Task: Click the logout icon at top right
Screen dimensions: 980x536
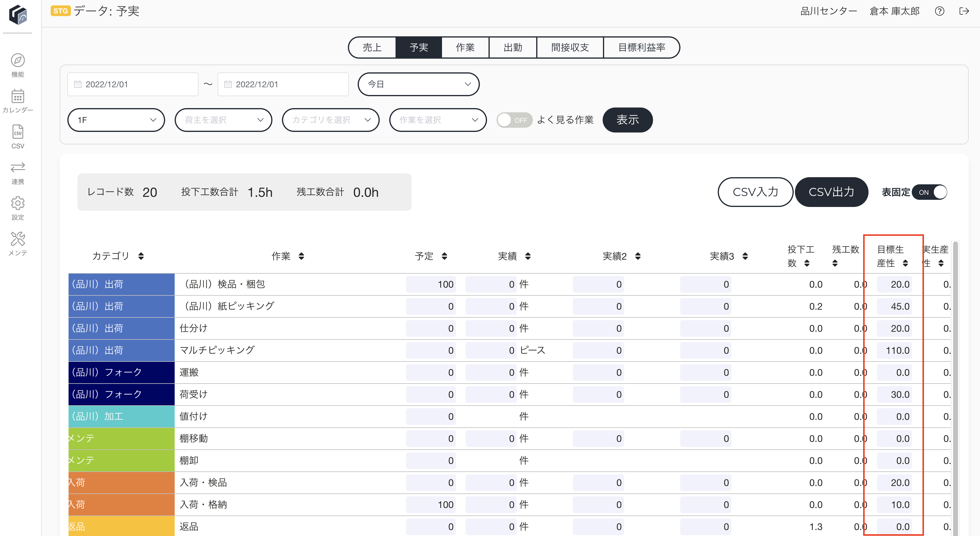Action: 964,11
